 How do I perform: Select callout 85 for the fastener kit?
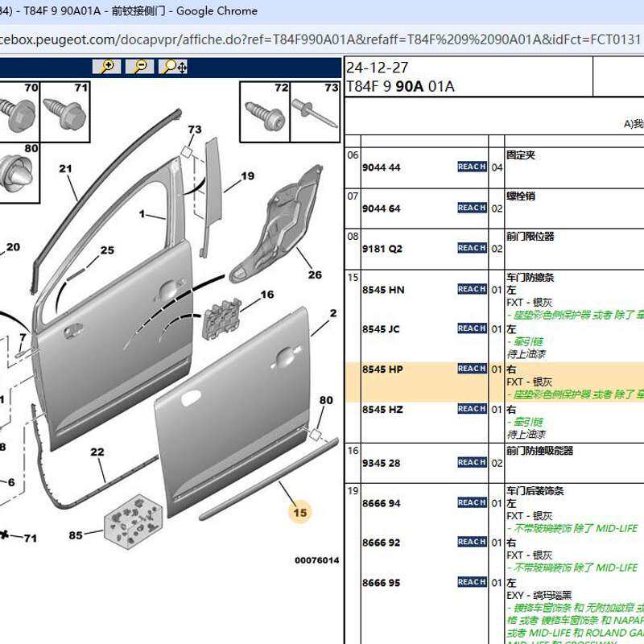coord(76,535)
